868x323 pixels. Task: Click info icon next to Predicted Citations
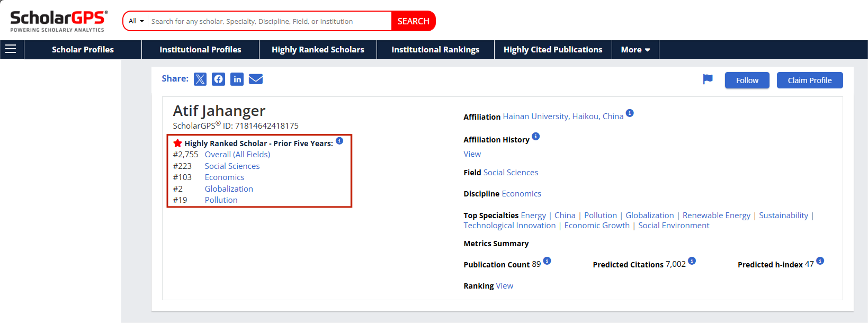click(x=692, y=261)
